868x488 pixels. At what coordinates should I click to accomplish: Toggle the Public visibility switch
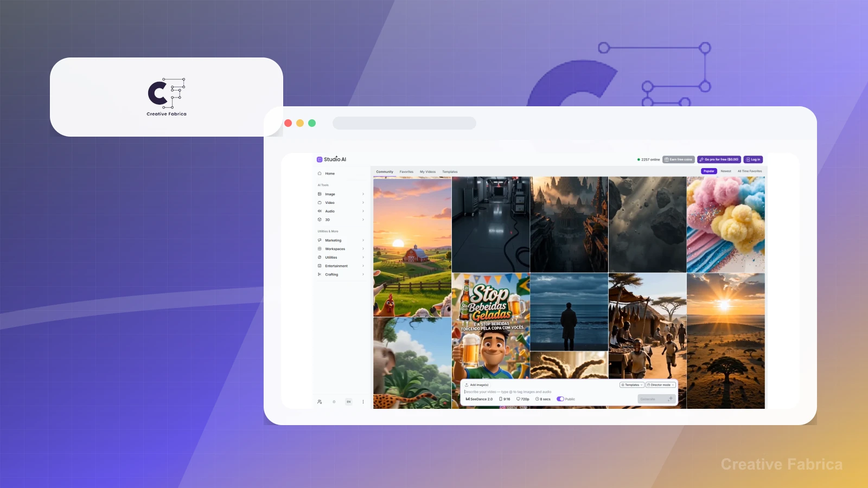[560, 399]
